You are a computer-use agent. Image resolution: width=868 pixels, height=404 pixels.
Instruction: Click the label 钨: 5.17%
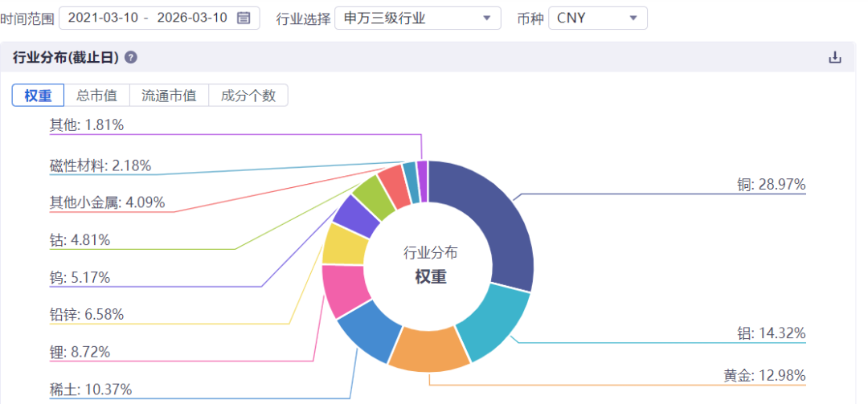coord(80,277)
